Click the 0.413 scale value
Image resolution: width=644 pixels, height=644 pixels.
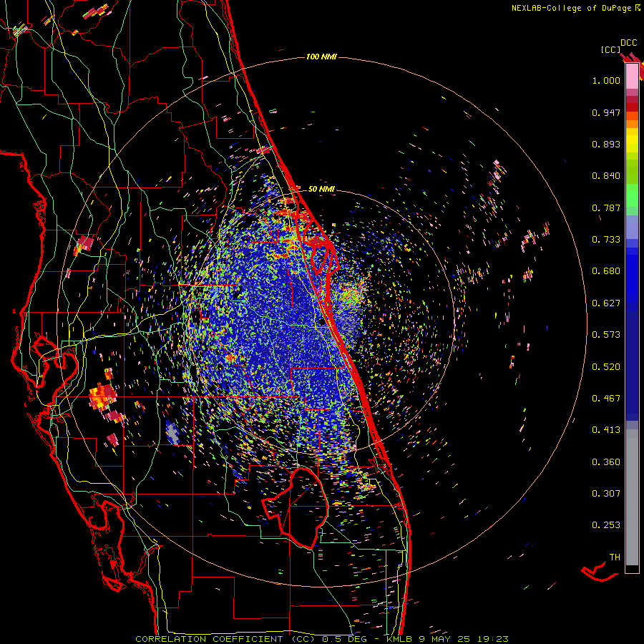coord(606,430)
